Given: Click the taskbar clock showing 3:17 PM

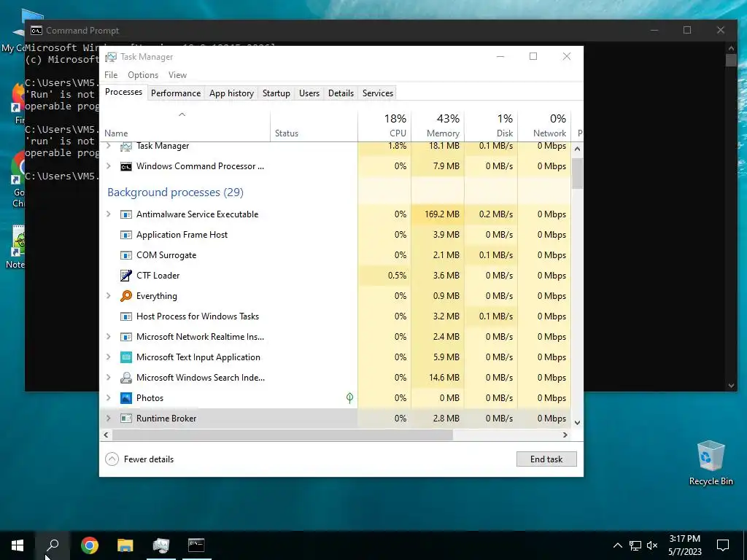Looking at the screenshot, I should point(684,545).
